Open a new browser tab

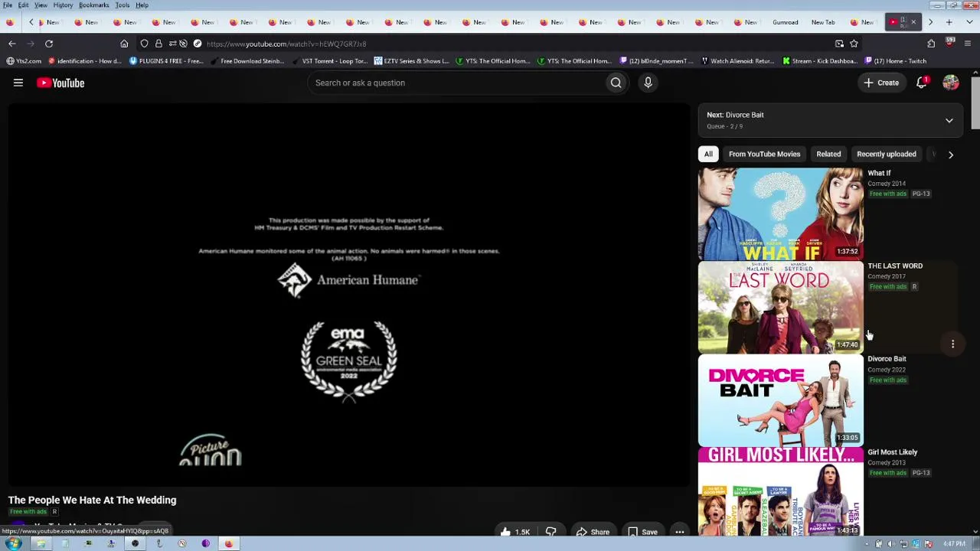[949, 22]
